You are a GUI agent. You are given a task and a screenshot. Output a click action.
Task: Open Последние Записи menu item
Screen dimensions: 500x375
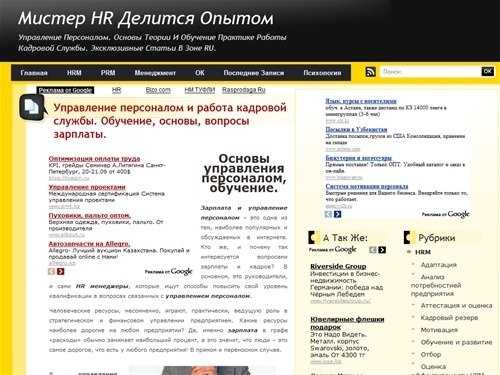click(x=254, y=73)
